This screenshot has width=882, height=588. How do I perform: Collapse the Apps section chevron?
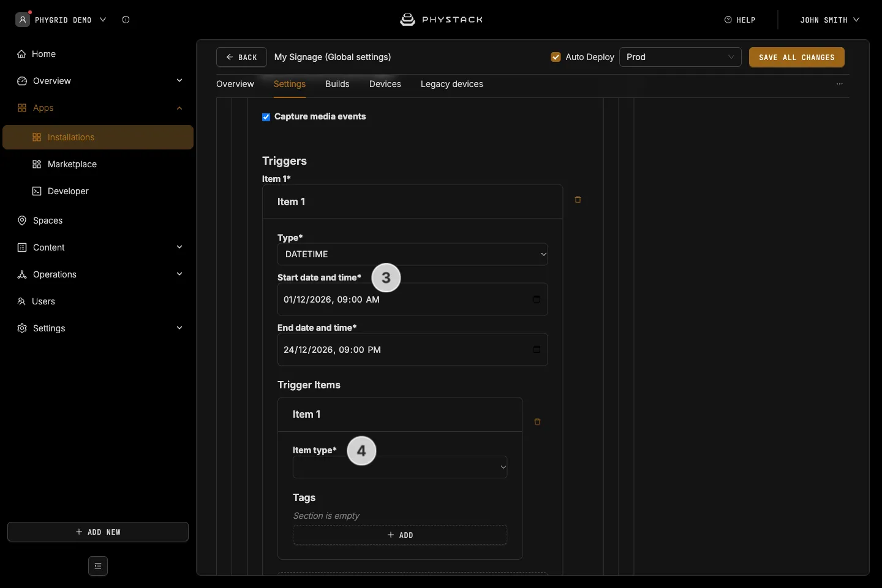tap(179, 108)
